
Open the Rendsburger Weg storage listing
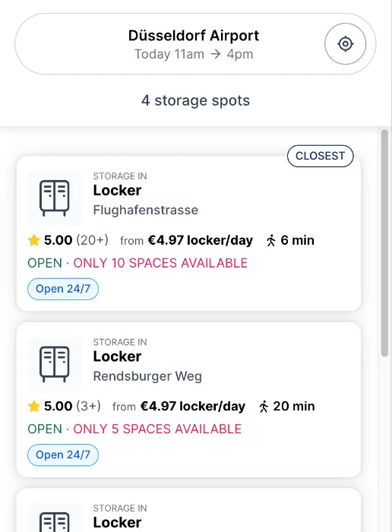[188, 399]
